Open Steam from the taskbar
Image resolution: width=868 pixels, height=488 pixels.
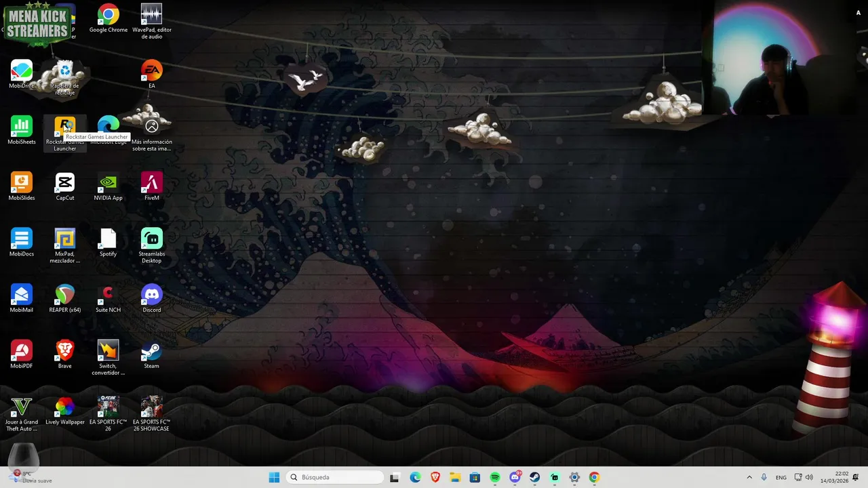[x=534, y=477]
